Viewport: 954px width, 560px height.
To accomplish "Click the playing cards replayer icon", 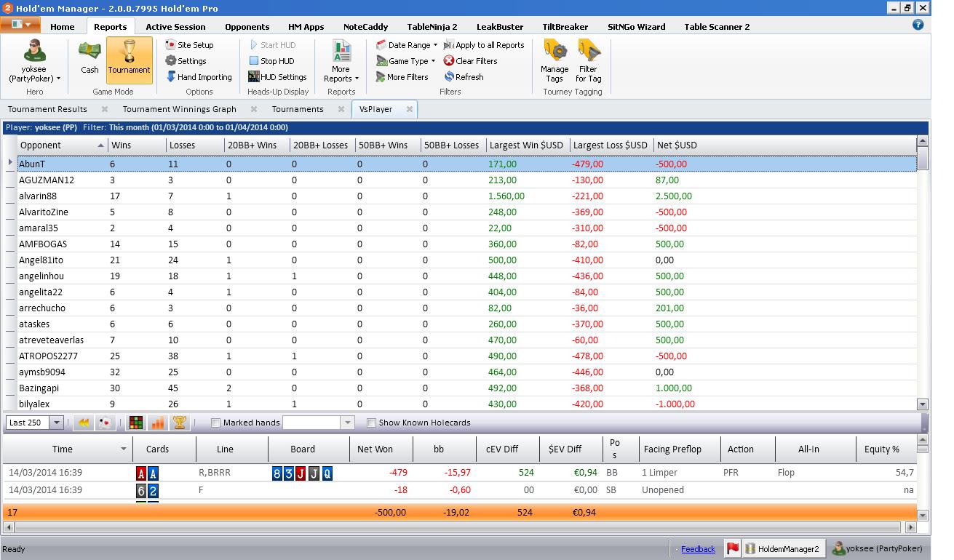I will tap(105, 423).
